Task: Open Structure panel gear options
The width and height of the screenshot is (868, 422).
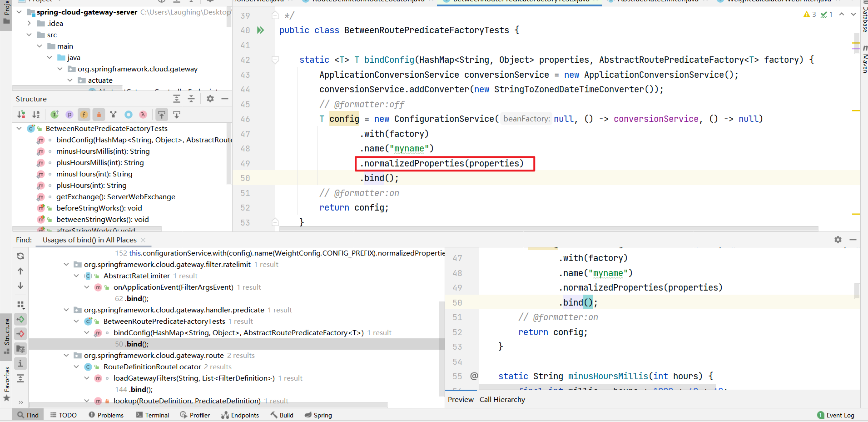Action: tap(210, 99)
